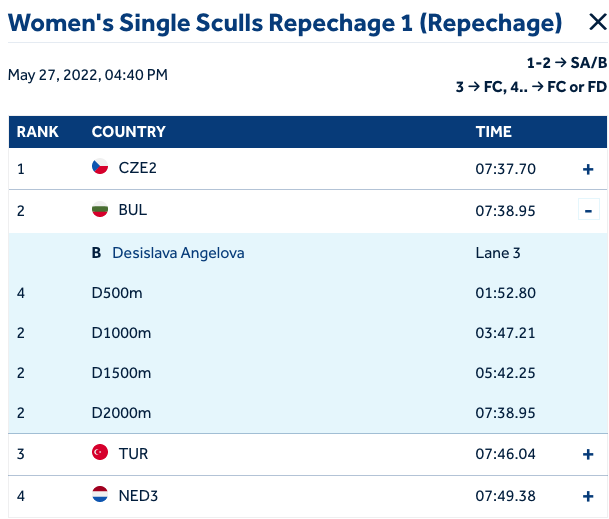Image resolution: width=609 pixels, height=519 pixels.
Task: Sort by the RANK column header
Action: [x=38, y=132]
